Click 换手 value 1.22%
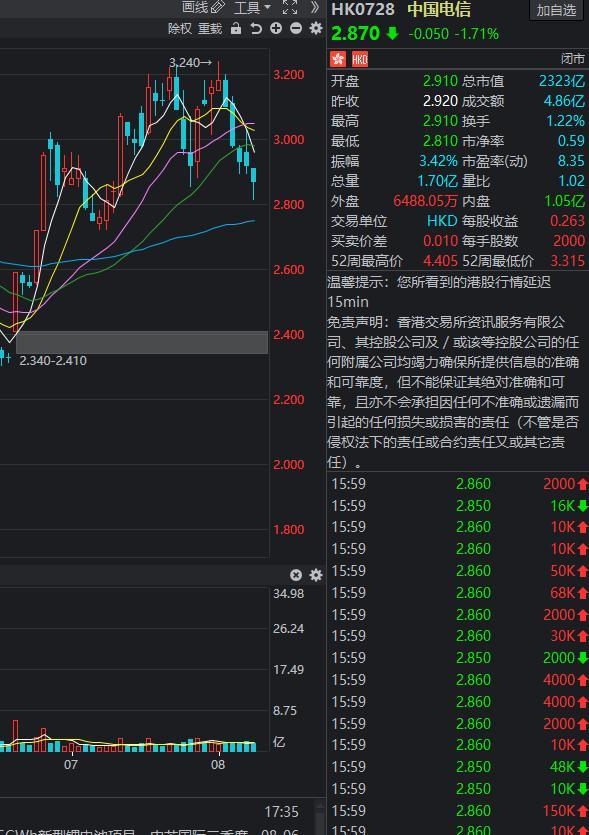The image size is (589, 835). 566,121
